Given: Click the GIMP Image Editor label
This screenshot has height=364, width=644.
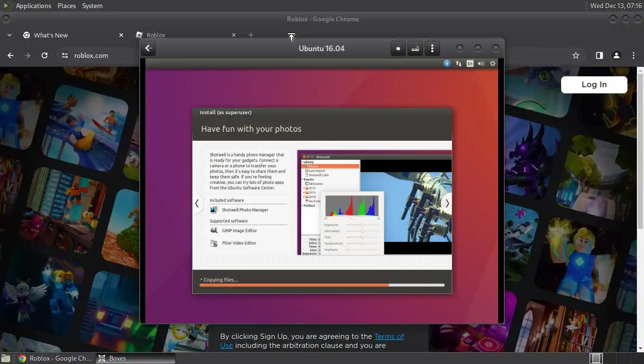Looking at the screenshot, I should tap(240, 231).
